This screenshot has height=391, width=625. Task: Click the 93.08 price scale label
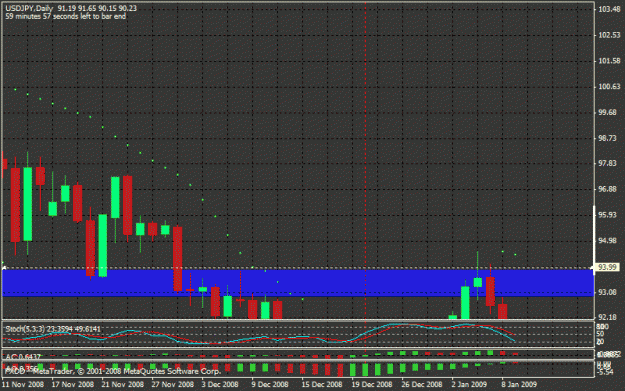click(x=607, y=292)
